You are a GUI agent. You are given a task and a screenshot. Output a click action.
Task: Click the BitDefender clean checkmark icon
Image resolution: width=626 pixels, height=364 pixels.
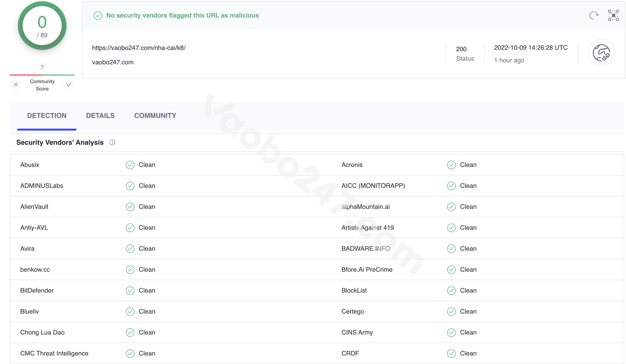[130, 291]
